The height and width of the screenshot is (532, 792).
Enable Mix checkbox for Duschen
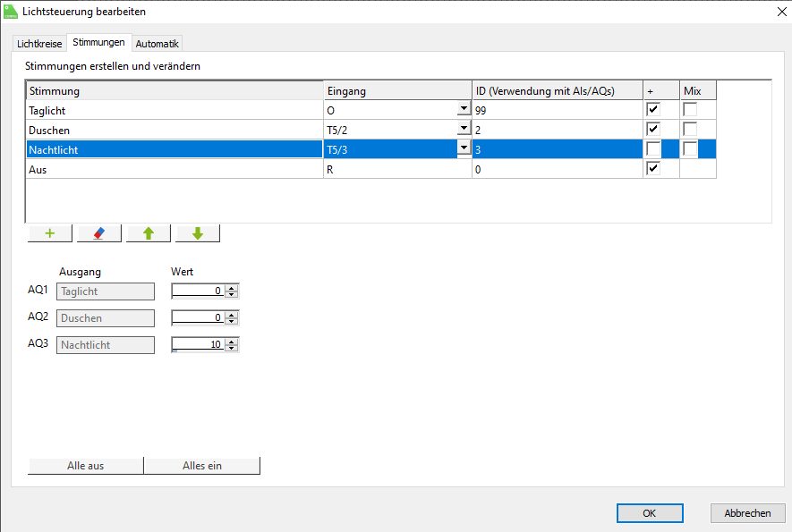point(690,130)
